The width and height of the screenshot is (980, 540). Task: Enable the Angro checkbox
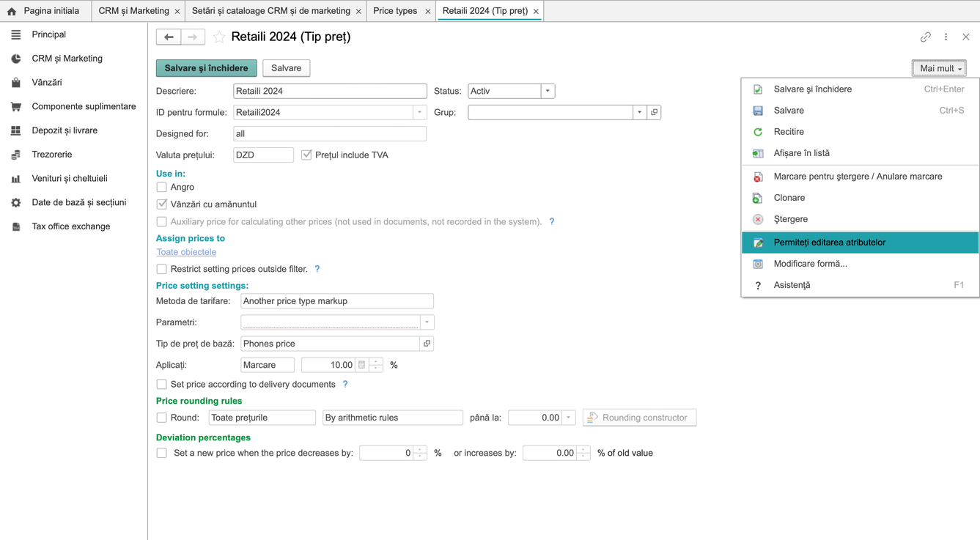[x=162, y=188]
